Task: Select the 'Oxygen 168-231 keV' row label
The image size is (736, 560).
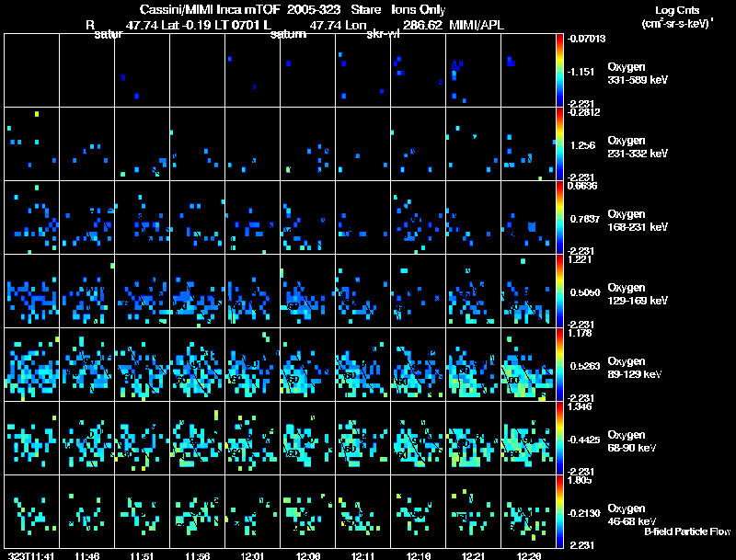Action: point(638,221)
